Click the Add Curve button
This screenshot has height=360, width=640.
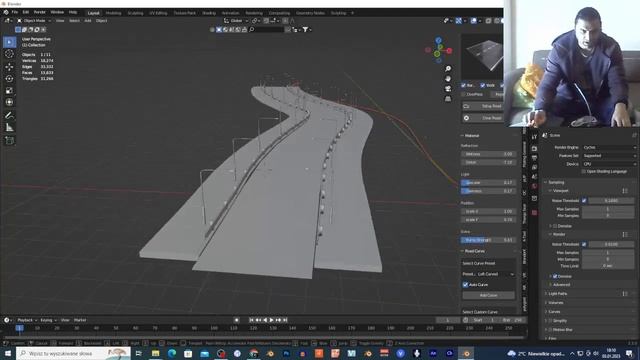coord(489,295)
